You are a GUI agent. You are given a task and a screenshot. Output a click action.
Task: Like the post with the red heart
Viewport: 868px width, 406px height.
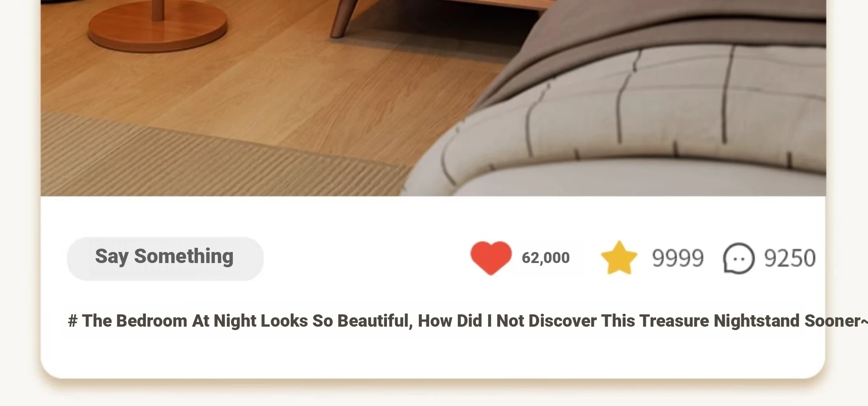(491, 258)
